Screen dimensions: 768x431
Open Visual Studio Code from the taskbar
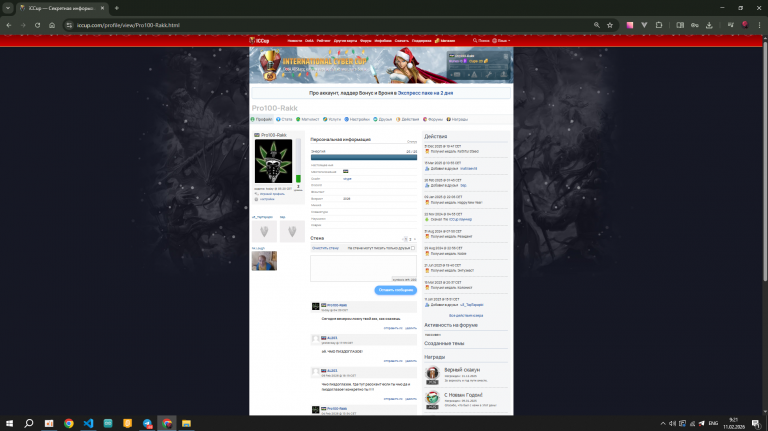click(x=88, y=423)
